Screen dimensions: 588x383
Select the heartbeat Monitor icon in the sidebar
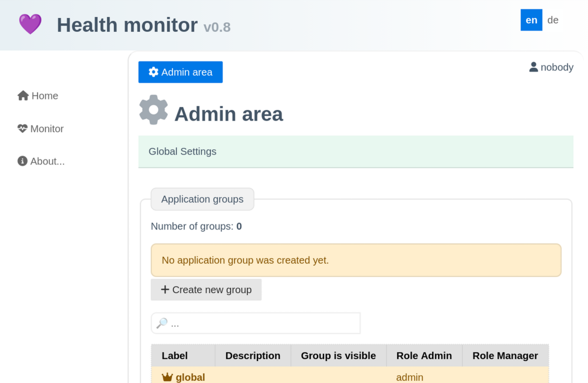coord(22,128)
